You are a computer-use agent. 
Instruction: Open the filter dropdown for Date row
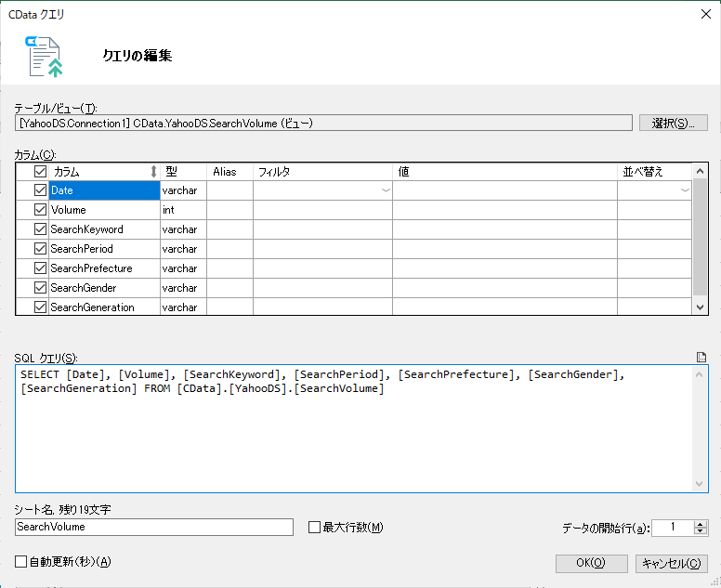coord(386,190)
